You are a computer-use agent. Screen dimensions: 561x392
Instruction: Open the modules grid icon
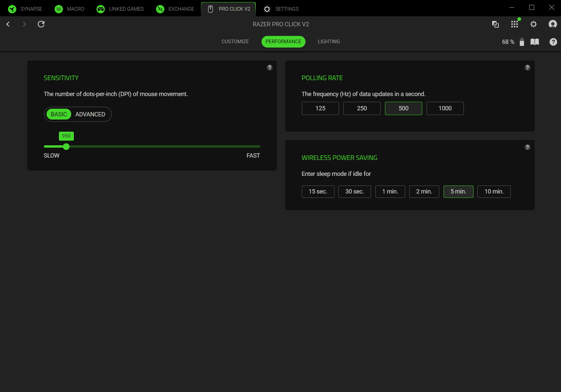coord(514,24)
